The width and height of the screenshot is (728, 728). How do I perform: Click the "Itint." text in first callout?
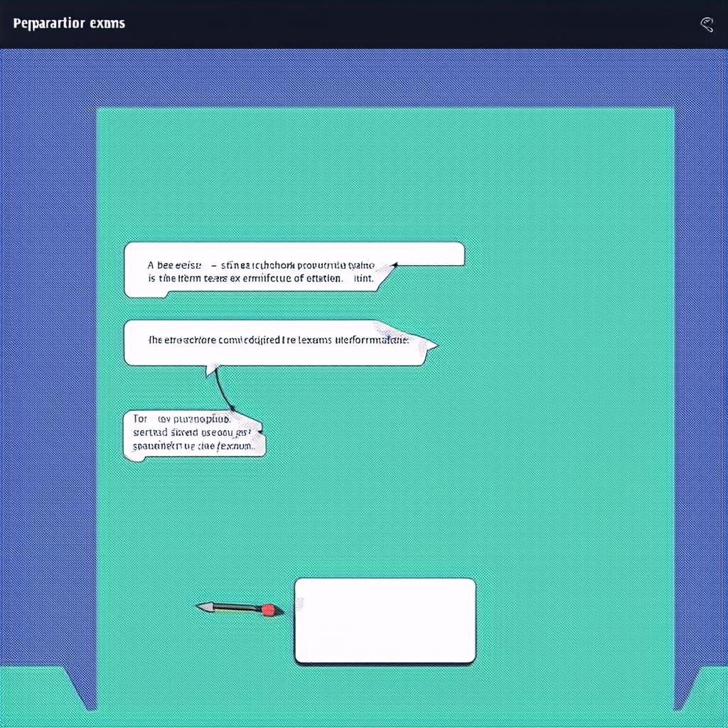(x=363, y=279)
